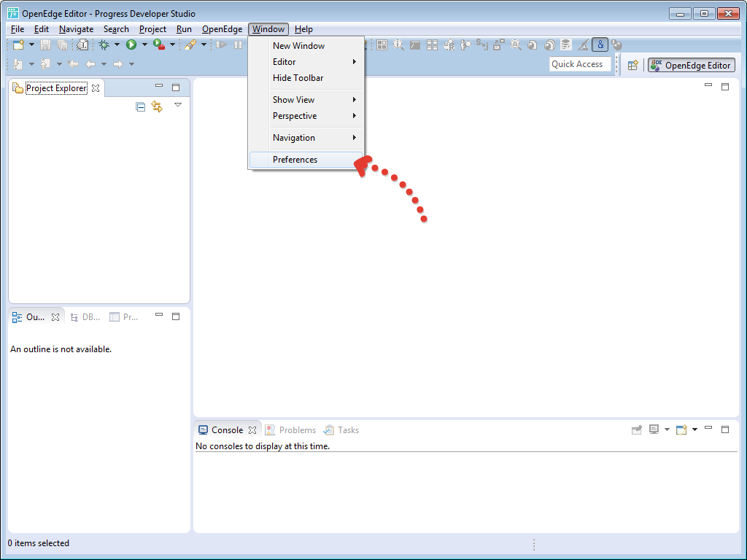Image resolution: width=747 pixels, height=560 pixels.
Task: Maximize the Project Explorer panel
Action: [176, 87]
